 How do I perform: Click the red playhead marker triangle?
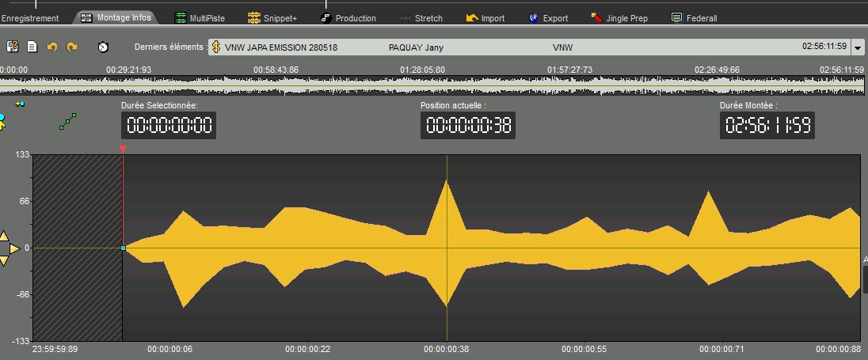[123, 149]
